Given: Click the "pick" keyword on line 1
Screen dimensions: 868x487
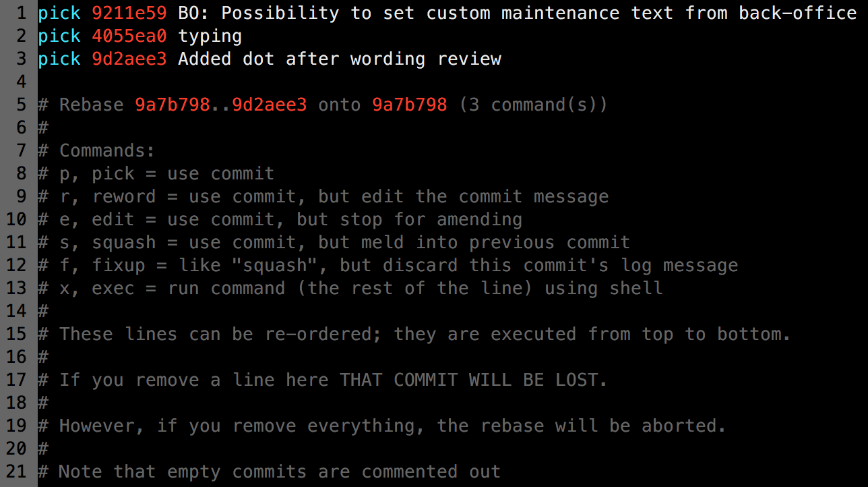Looking at the screenshot, I should [x=59, y=13].
